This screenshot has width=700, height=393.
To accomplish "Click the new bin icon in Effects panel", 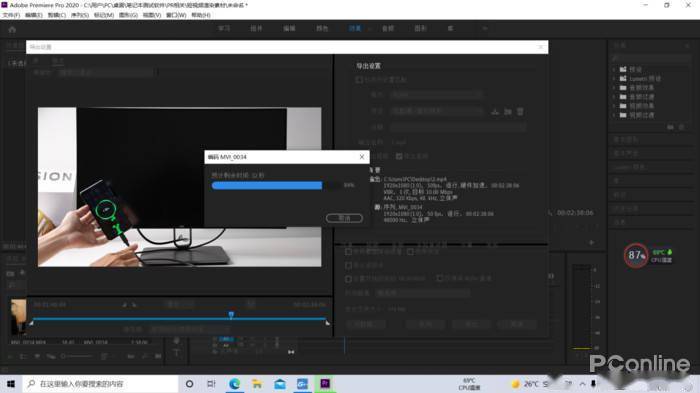I will [x=670, y=127].
